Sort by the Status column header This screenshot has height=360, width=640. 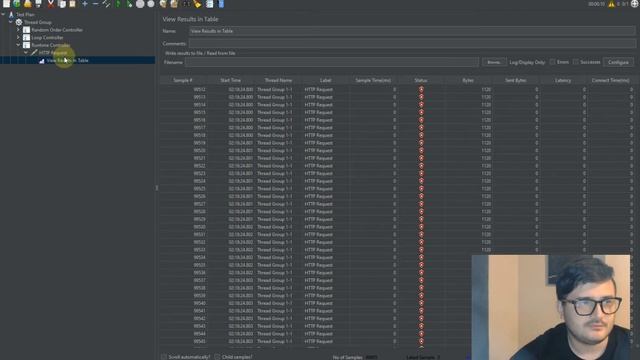pos(420,80)
